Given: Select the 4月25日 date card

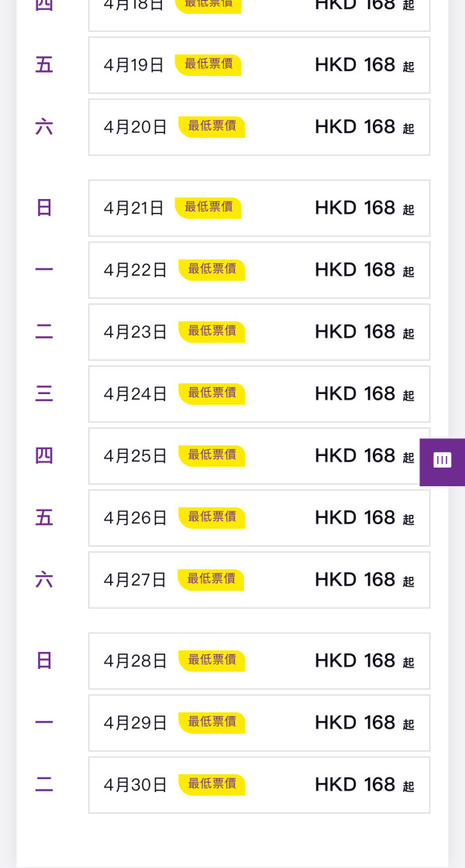Looking at the screenshot, I should pos(259,455).
